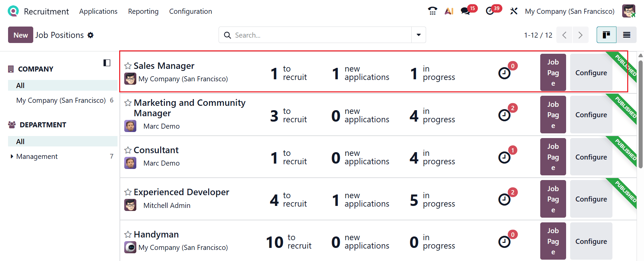
Task: Configure the Sales Manager position
Action: (x=591, y=72)
